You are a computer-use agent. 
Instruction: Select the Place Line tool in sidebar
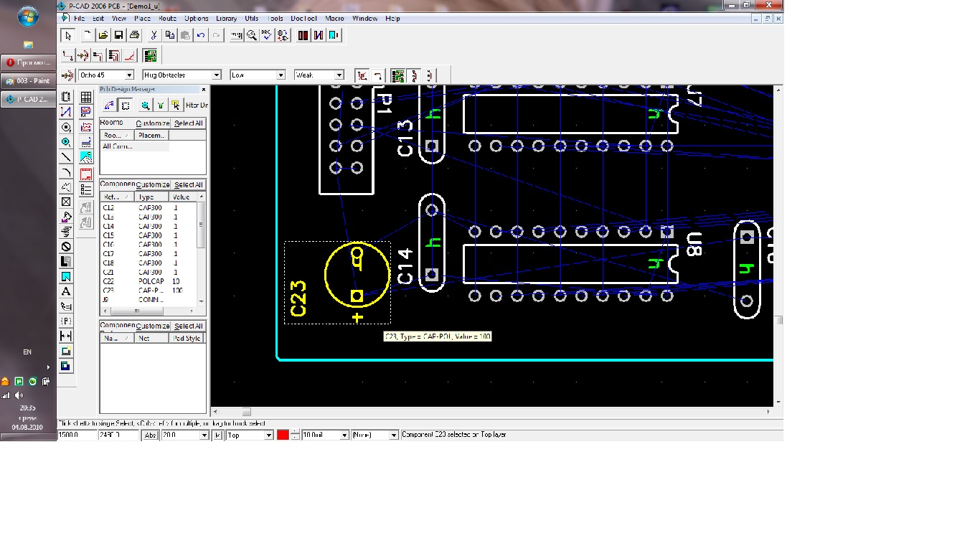pyautogui.click(x=66, y=157)
